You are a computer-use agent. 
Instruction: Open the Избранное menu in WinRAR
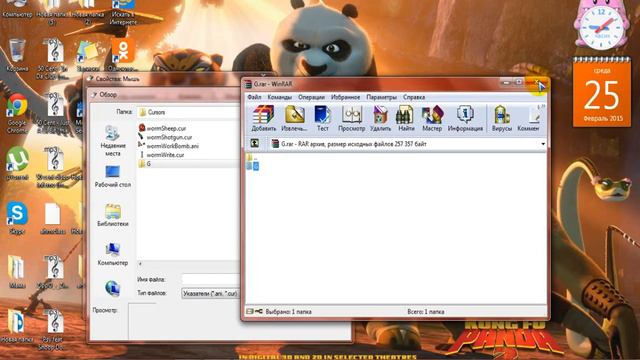[x=345, y=97]
